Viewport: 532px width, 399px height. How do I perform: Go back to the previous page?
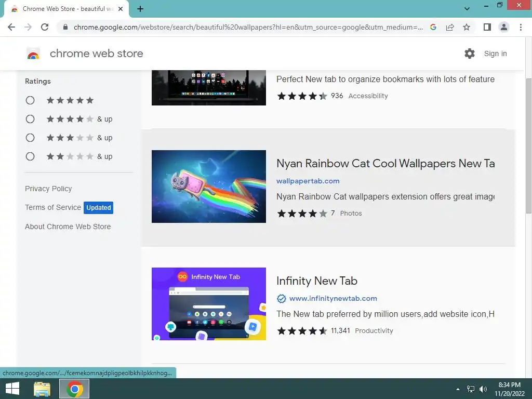(x=11, y=27)
